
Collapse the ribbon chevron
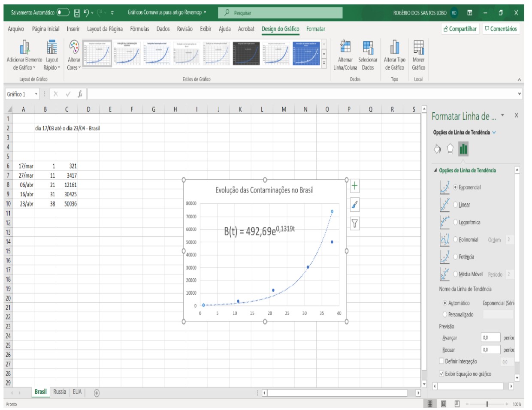point(520,80)
